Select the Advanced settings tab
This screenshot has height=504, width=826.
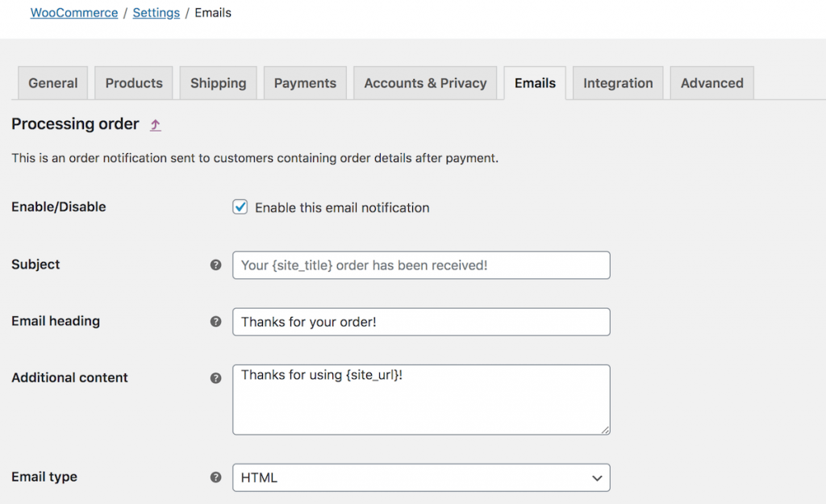click(711, 82)
